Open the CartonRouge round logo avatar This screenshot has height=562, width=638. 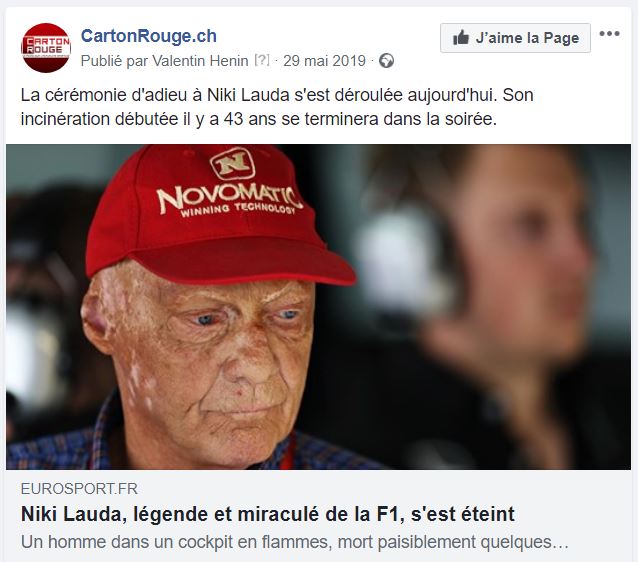pos(46,48)
